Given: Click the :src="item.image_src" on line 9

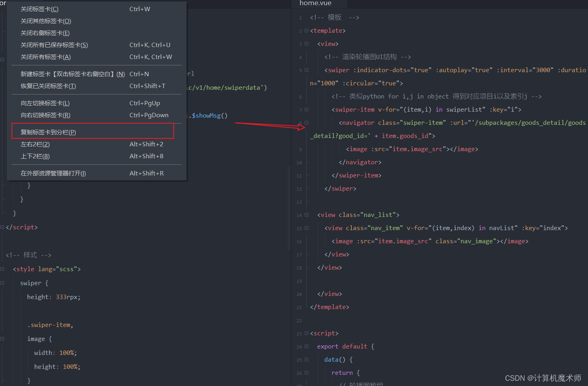Looking at the screenshot, I should tap(409, 149).
